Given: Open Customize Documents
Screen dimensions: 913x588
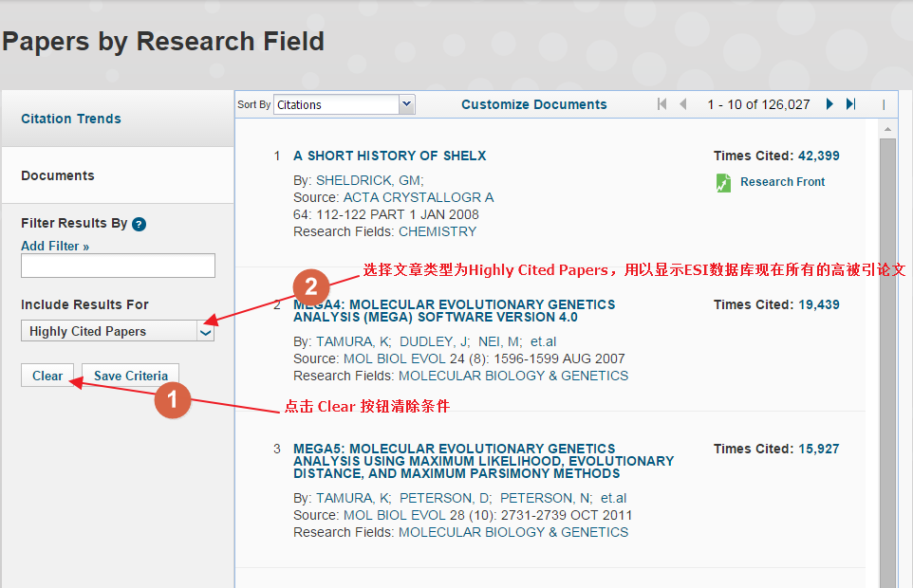Looking at the screenshot, I should (534, 104).
